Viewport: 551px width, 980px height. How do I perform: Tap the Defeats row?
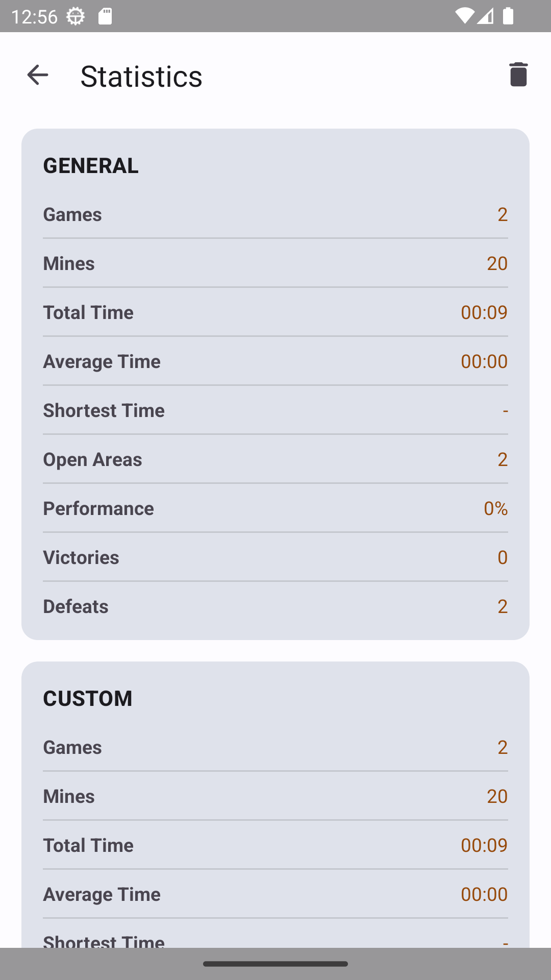tap(275, 606)
